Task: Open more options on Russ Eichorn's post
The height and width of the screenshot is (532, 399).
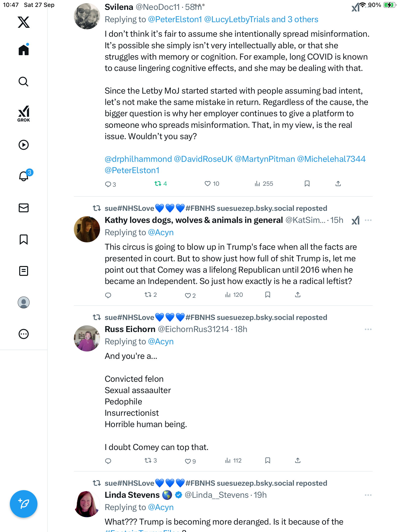Action: (368, 329)
